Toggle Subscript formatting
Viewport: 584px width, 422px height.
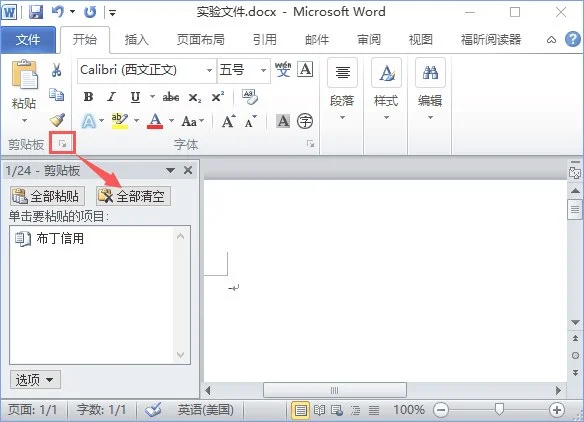[194, 98]
